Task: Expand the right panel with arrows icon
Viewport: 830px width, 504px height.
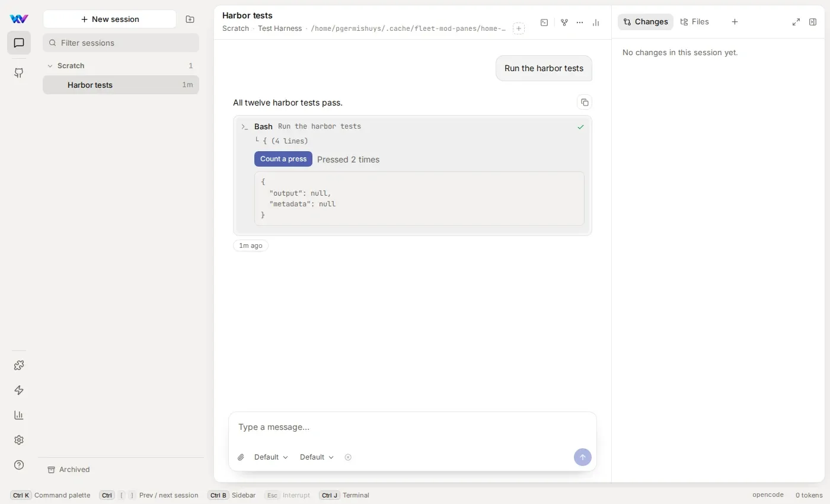Action: [x=796, y=22]
